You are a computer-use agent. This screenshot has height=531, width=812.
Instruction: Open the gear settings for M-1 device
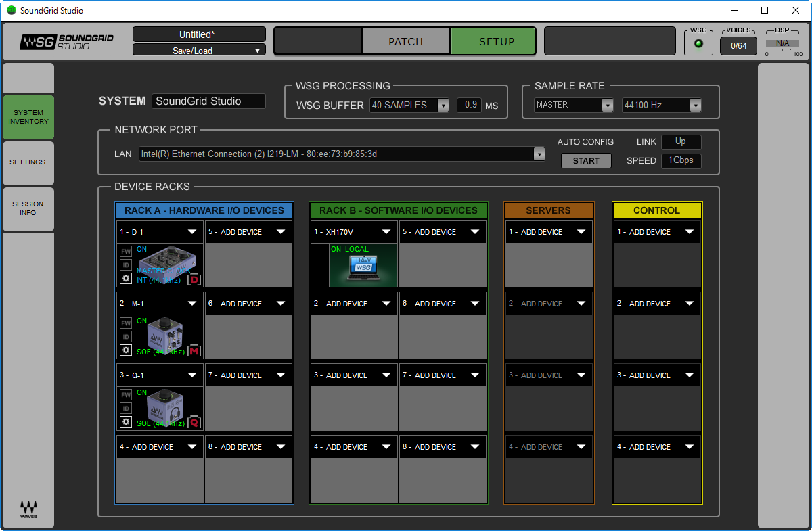125,350
